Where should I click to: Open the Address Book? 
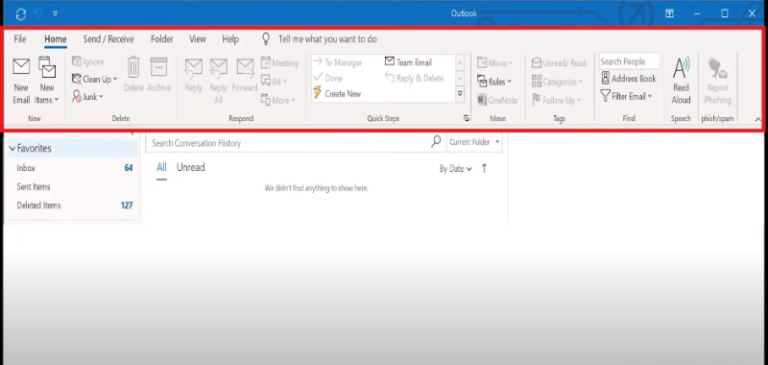629,78
